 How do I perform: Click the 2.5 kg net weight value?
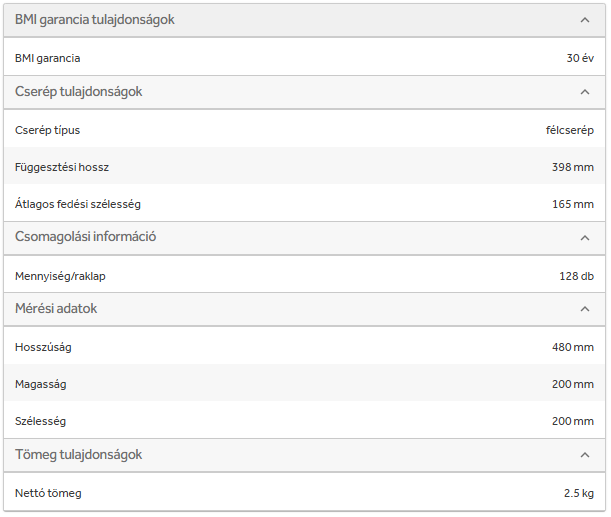578,494
